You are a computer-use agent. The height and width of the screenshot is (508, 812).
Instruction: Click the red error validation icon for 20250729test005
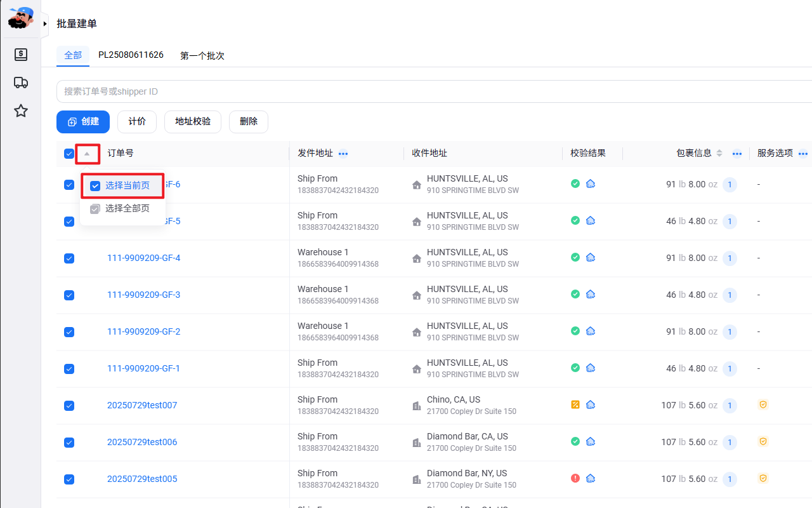[575, 478]
